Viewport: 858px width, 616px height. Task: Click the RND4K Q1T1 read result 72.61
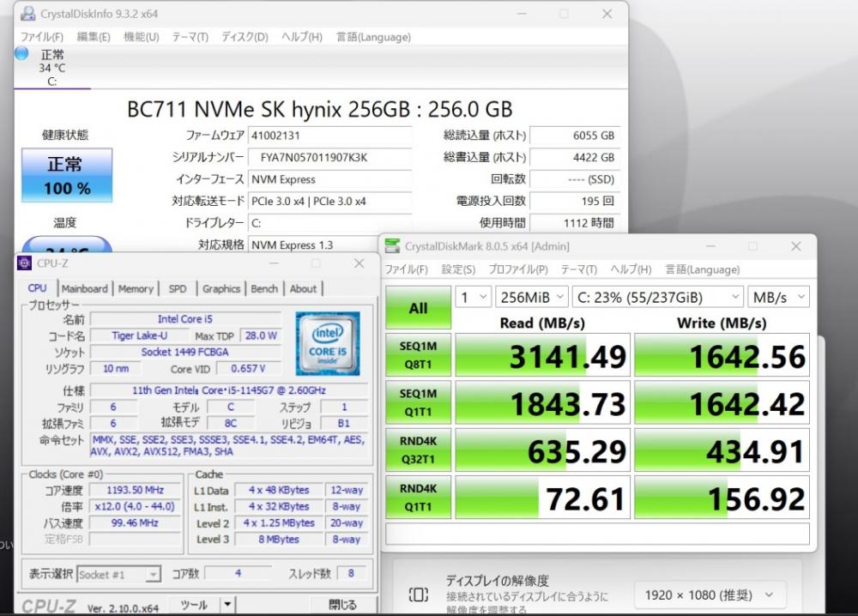point(543,498)
